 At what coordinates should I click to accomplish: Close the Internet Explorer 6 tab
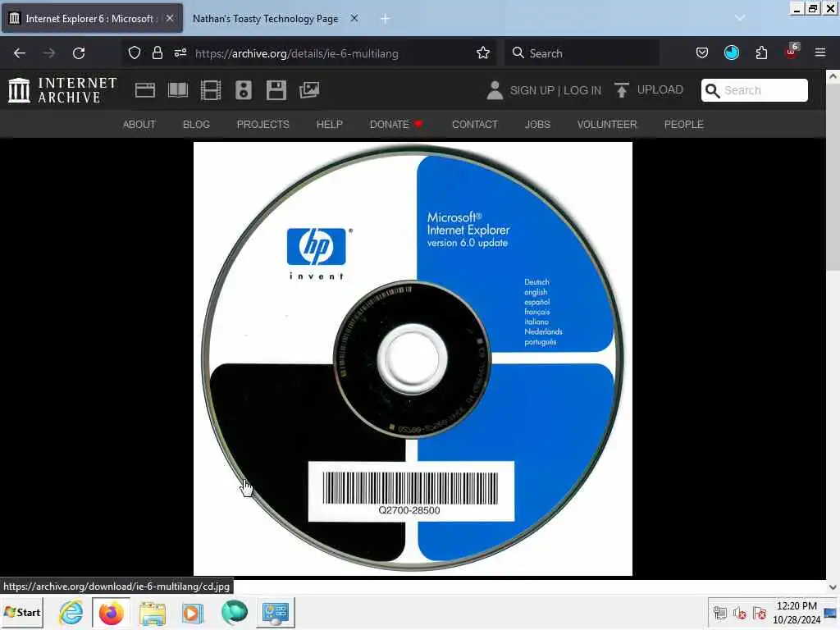[170, 18]
